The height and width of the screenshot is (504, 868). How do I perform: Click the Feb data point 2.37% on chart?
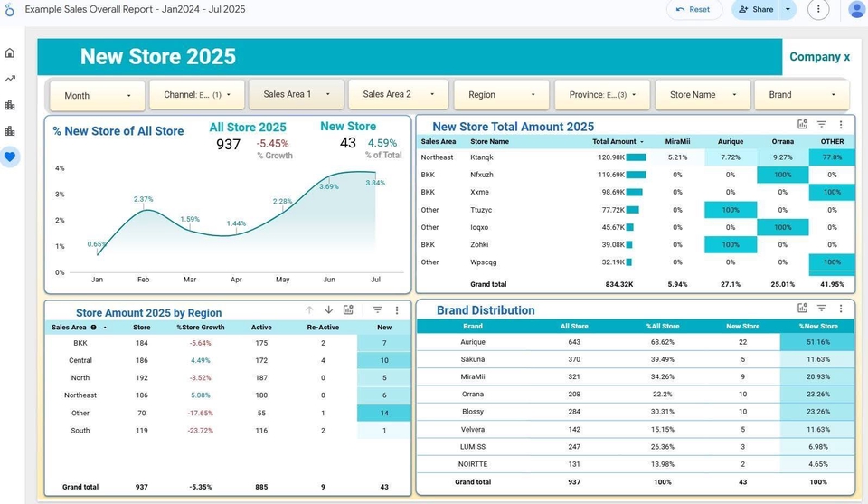(x=144, y=209)
